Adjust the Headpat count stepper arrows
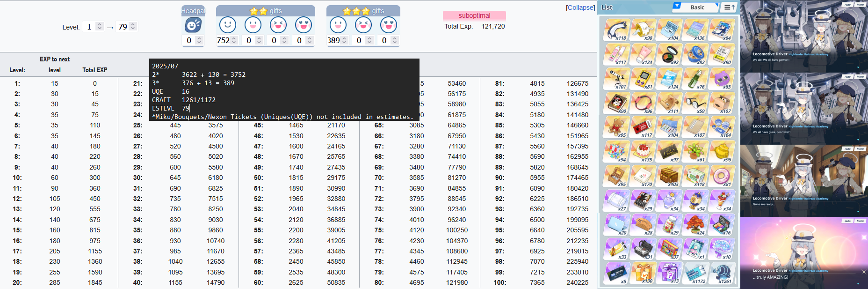The height and width of the screenshot is (289, 868). coord(199,40)
